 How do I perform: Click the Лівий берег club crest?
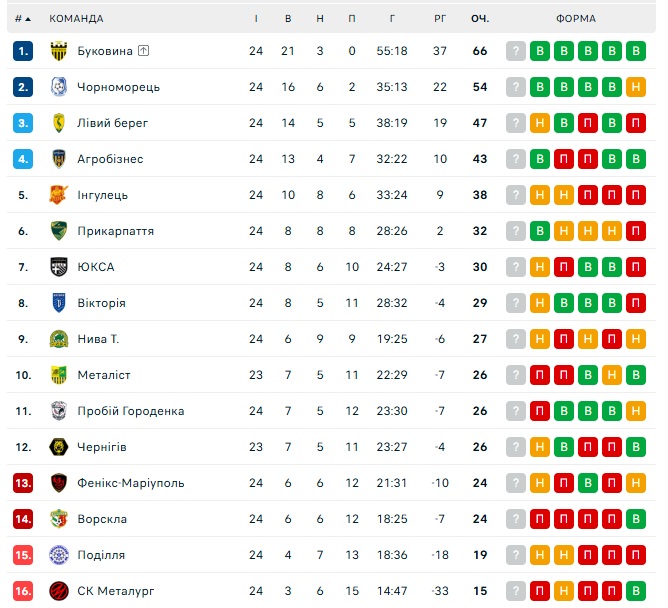click(x=58, y=123)
